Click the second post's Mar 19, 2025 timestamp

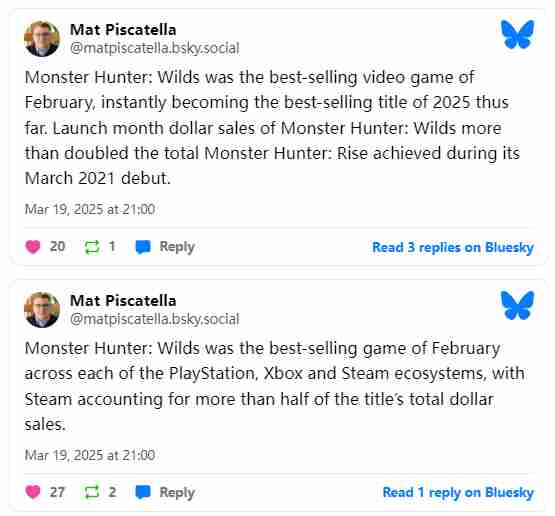coord(90,455)
